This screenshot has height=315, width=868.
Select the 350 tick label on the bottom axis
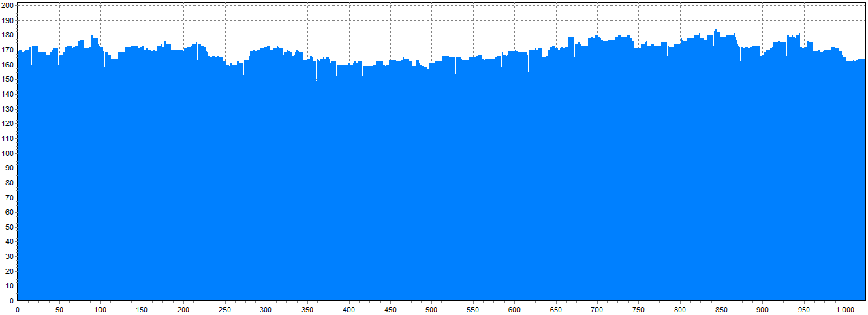307,310
